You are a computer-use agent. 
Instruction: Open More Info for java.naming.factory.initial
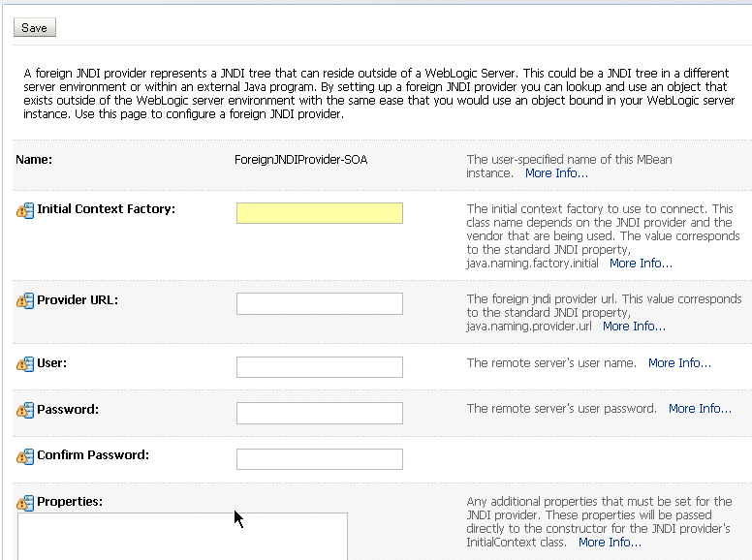point(641,264)
